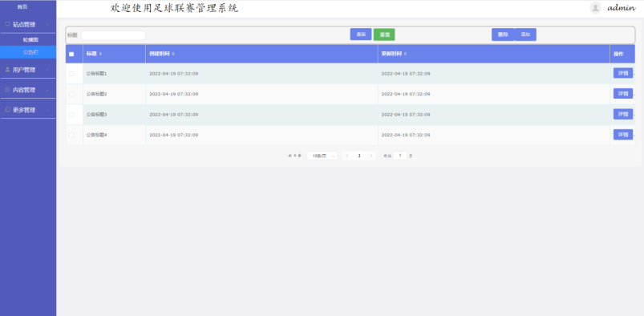The image size is (644, 316).
Task: Click the 更多管理 sidebar icon
Action: pyautogui.click(x=7, y=110)
